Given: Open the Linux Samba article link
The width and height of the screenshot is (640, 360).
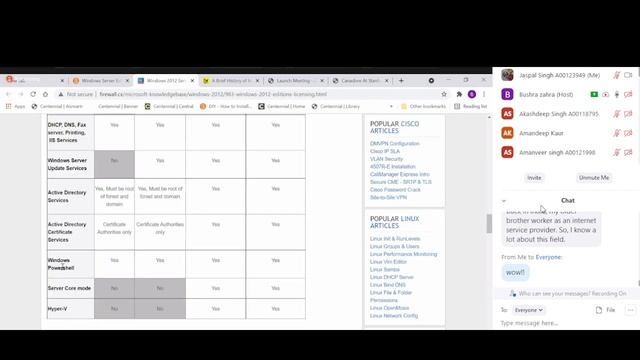Looking at the screenshot, I should pyautogui.click(x=384, y=269).
